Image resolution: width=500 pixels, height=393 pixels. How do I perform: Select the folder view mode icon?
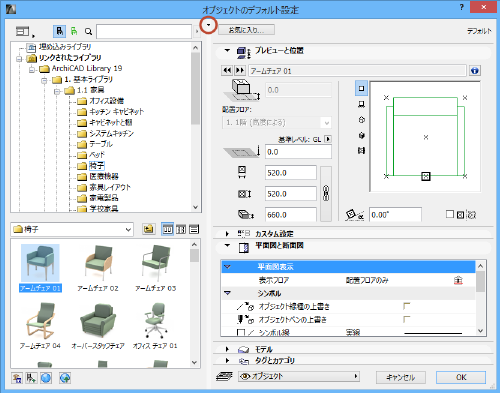point(59,31)
